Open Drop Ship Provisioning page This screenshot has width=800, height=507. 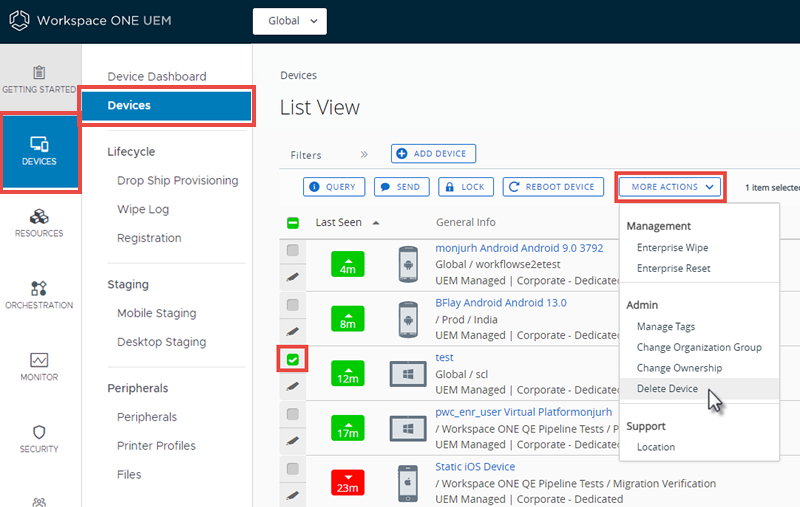pyautogui.click(x=178, y=181)
